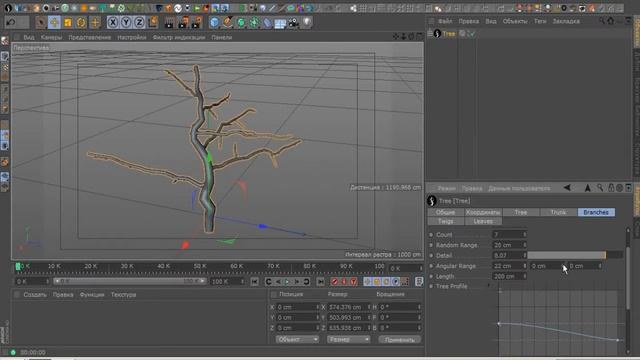The width and height of the screenshot is (640, 360).
Task: Open viewport Вид menu
Action: point(29,37)
